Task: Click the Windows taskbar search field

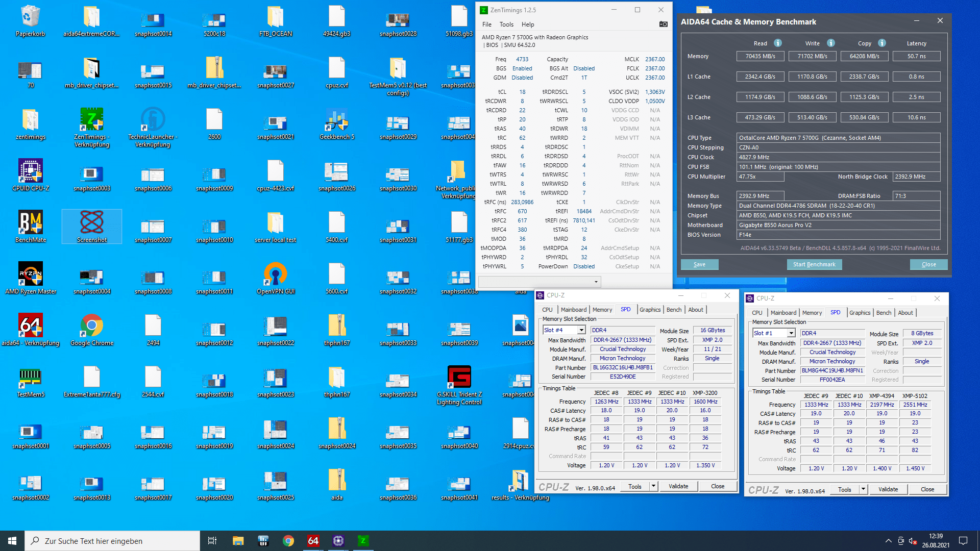Action: (x=112, y=541)
